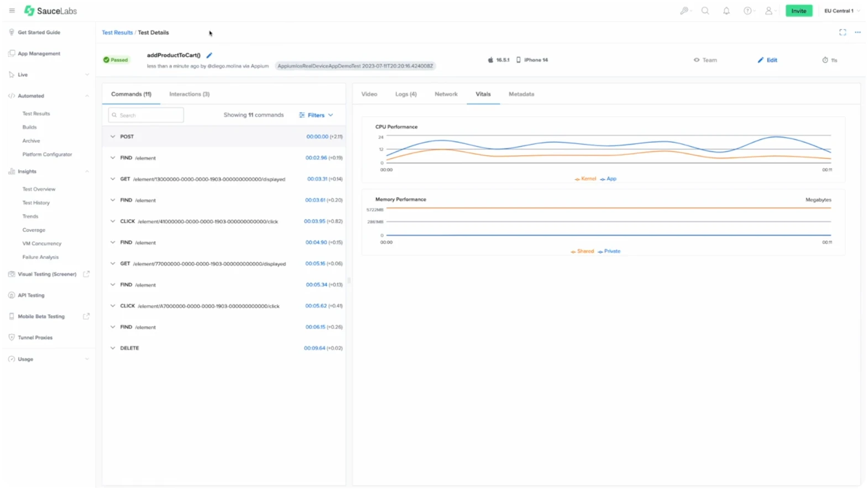Toggle the Private series in Memory legend

tap(609, 251)
